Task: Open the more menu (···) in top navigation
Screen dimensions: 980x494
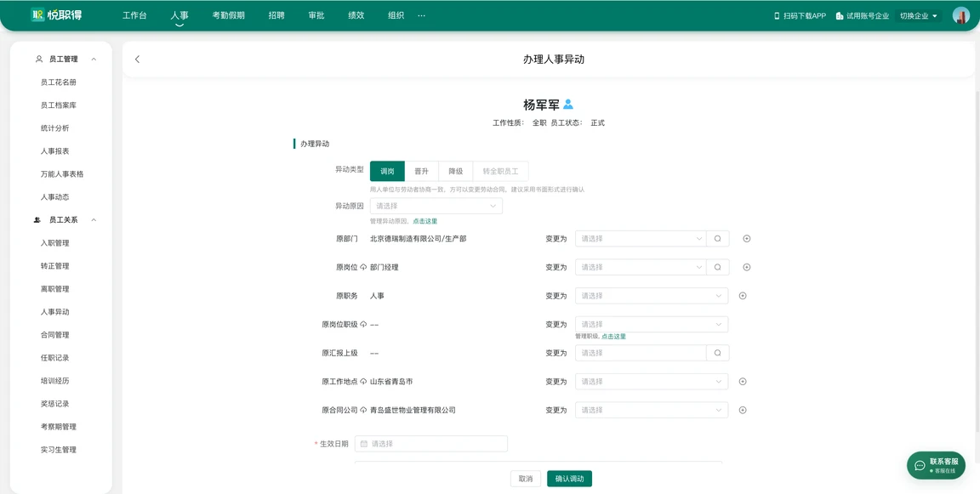Action: point(421,15)
